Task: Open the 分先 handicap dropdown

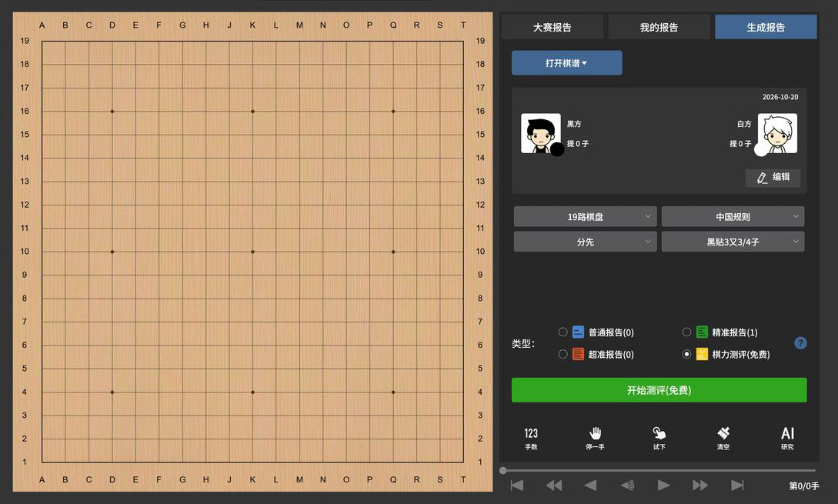Action: point(585,242)
